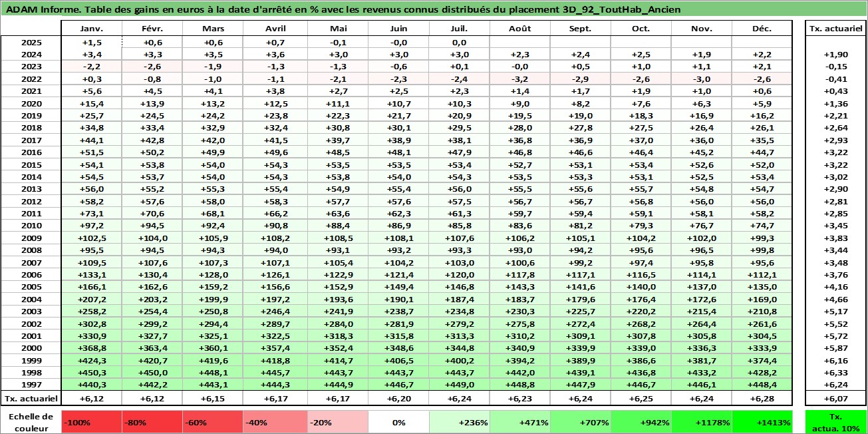The width and height of the screenshot is (868, 434).
Task: Select overall actuarial rate +6,07
Action: point(835,398)
